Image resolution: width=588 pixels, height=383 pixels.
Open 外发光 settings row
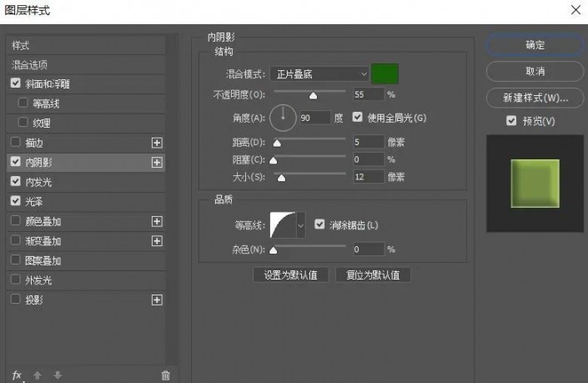click(x=86, y=280)
